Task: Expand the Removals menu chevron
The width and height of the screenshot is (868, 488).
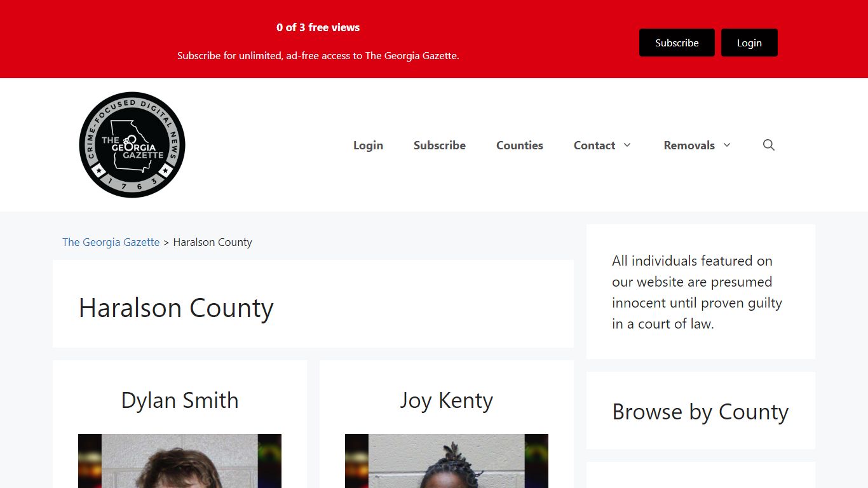Action: click(727, 145)
